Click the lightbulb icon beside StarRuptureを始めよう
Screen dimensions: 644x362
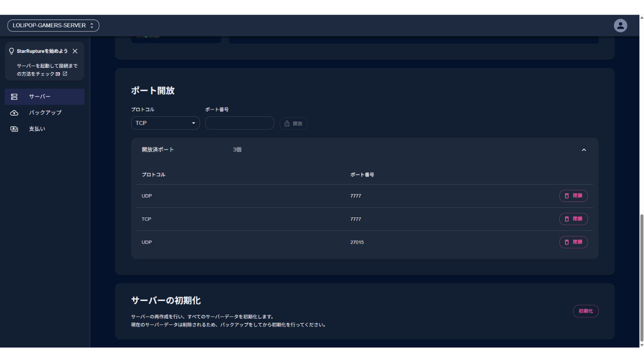pos(12,51)
